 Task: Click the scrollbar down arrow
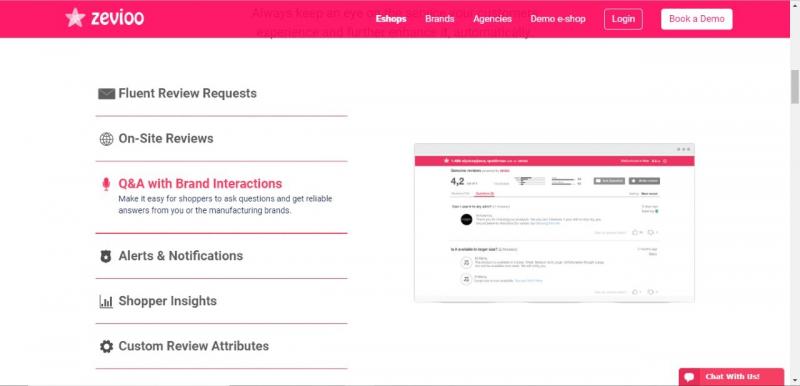click(795, 380)
